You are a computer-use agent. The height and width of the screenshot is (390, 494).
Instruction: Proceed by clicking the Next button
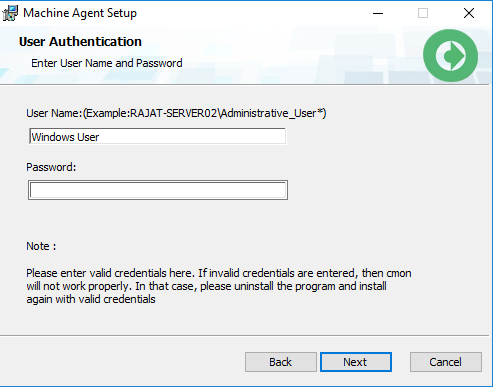(x=356, y=362)
